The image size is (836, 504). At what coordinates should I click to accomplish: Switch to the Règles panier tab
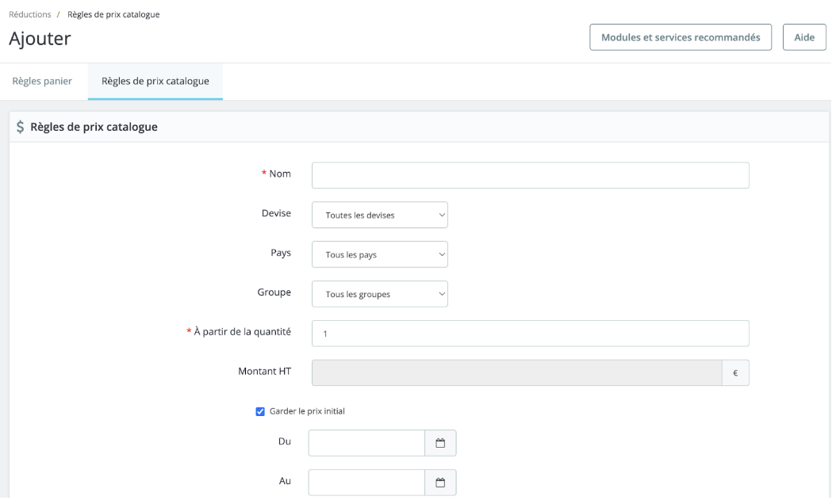point(42,81)
